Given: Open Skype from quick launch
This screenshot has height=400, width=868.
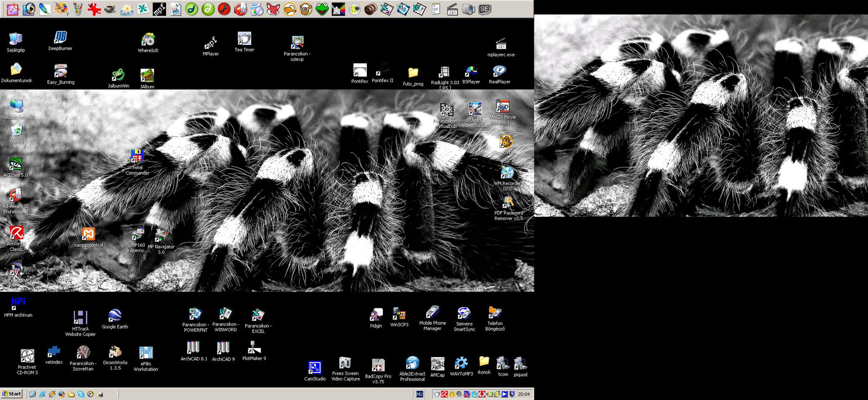Looking at the screenshot, I should (x=81, y=394).
